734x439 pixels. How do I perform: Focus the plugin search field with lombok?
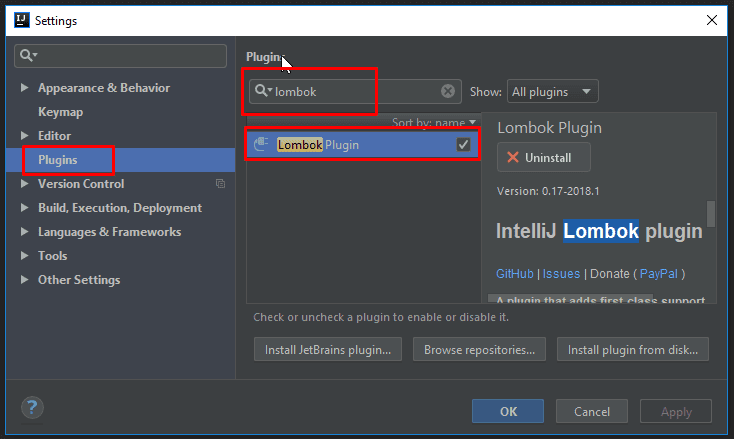355,91
